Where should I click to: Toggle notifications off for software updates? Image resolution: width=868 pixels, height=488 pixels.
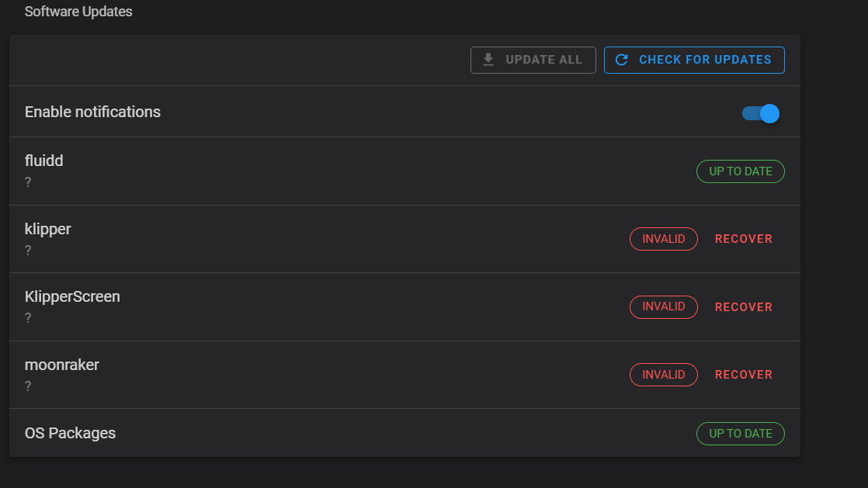[x=759, y=112]
